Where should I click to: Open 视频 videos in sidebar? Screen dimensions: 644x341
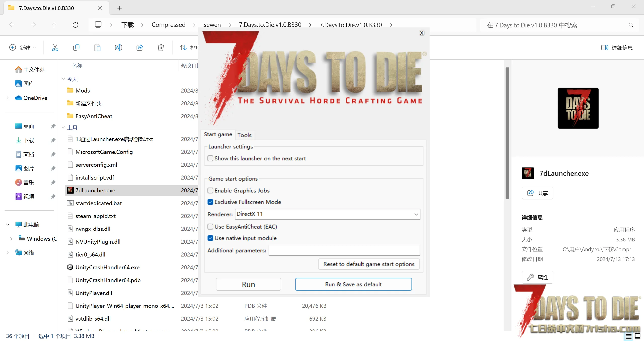pos(24,196)
